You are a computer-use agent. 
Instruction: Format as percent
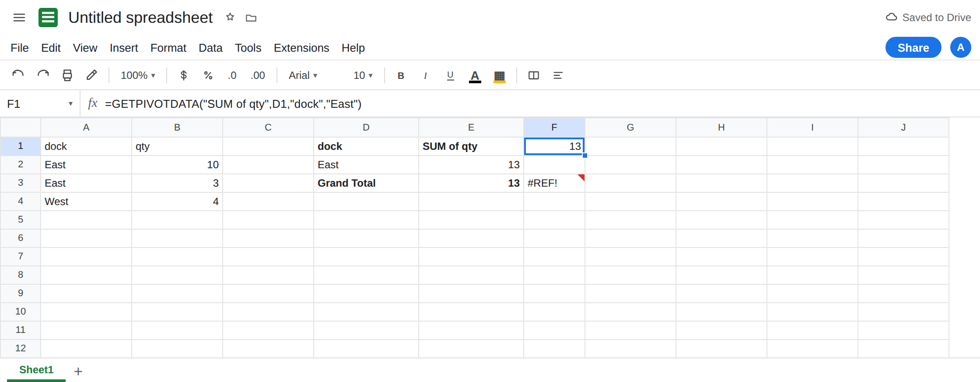(208, 75)
